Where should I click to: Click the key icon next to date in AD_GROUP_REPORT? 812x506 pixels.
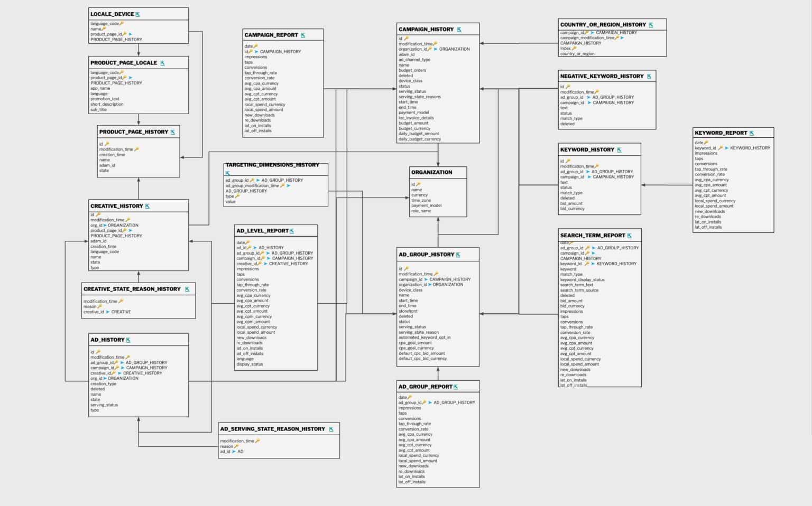pos(410,397)
